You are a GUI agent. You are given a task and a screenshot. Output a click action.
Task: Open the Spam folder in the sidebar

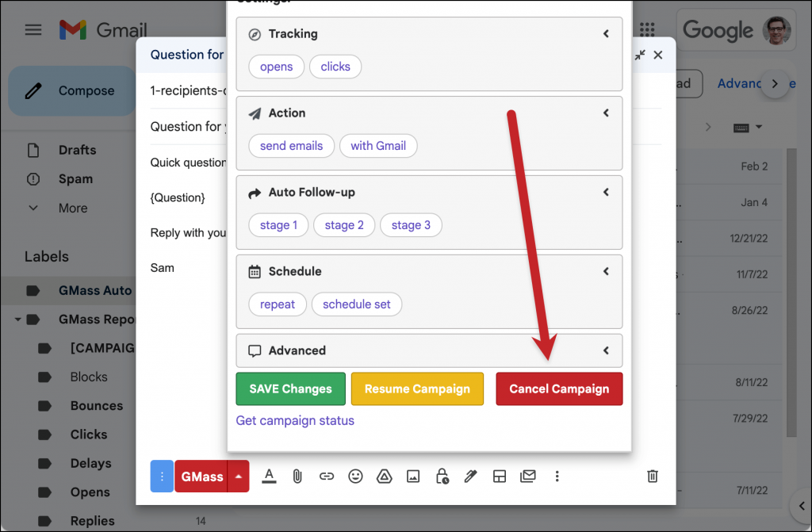(x=76, y=178)
